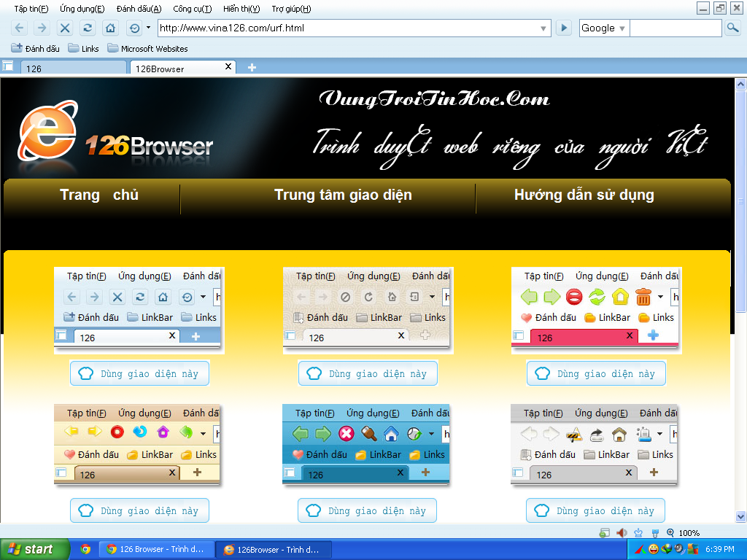Click the teal theme preview thumbnail
Viewport: 747px width, 560px height.
click(366, 445)
